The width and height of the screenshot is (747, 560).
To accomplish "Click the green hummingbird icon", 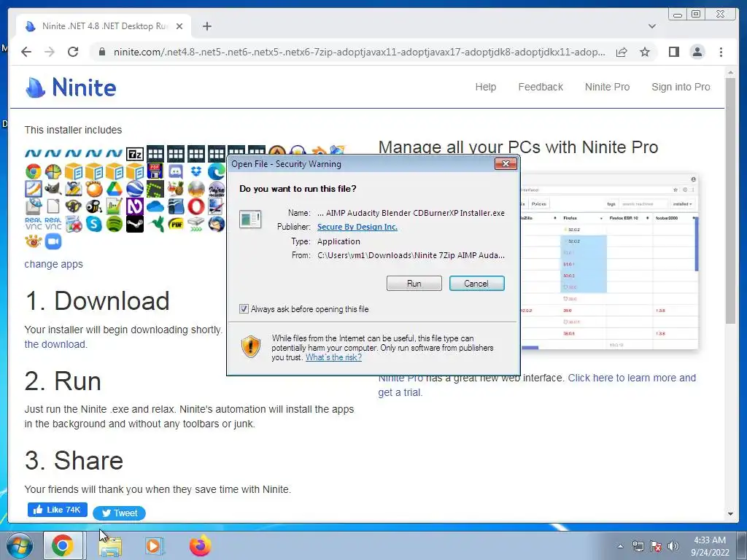I will 155,224.
